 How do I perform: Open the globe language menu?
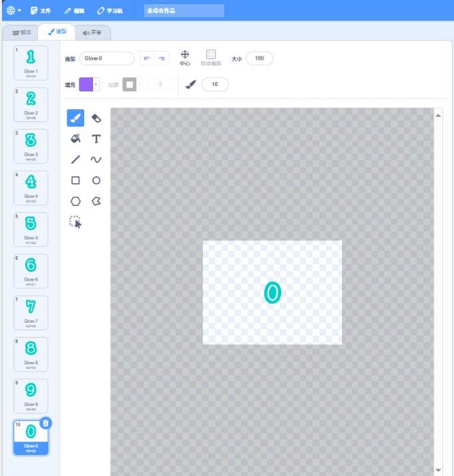(14, 10)
